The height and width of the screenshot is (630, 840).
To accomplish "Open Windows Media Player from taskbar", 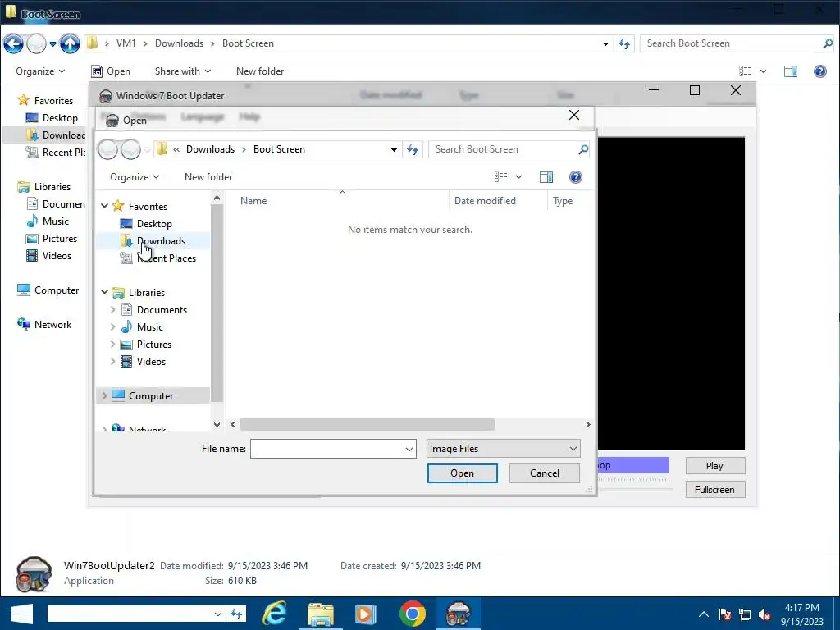I will (x=366, y=614).
